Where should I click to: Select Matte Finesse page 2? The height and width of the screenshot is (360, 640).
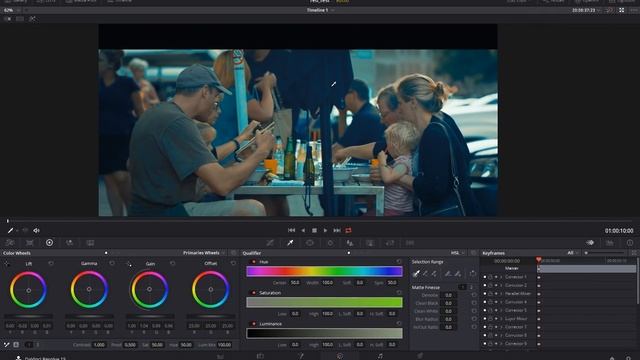[x=471, y=287]
